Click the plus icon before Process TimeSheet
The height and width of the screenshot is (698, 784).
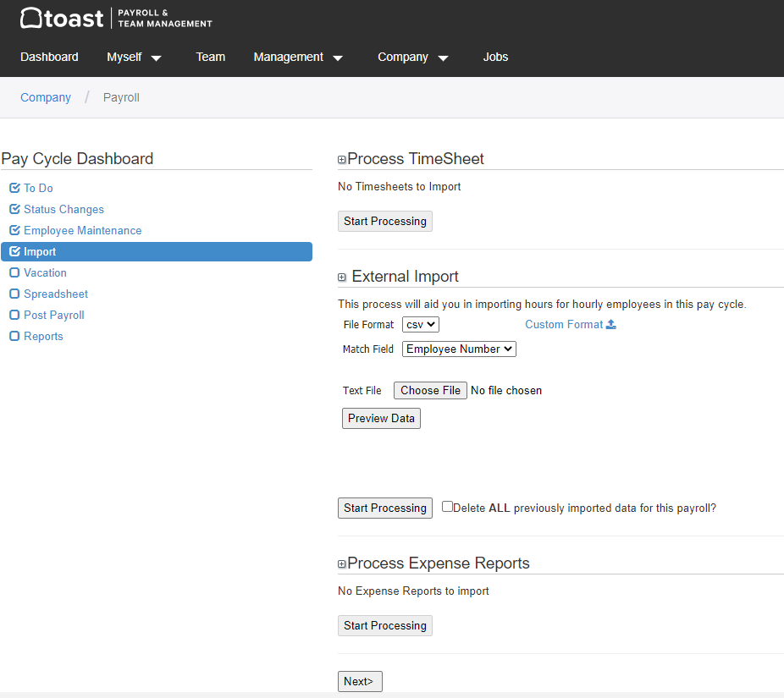click(341, 159)
